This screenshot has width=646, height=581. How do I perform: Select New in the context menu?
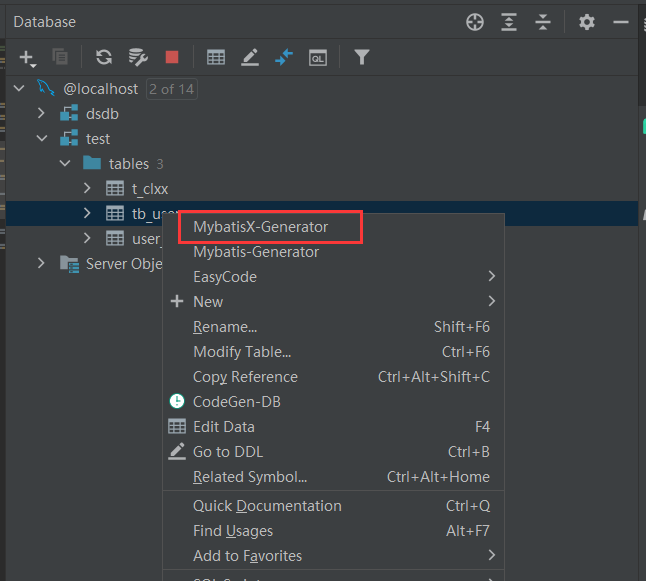click(x=334, y=302)
